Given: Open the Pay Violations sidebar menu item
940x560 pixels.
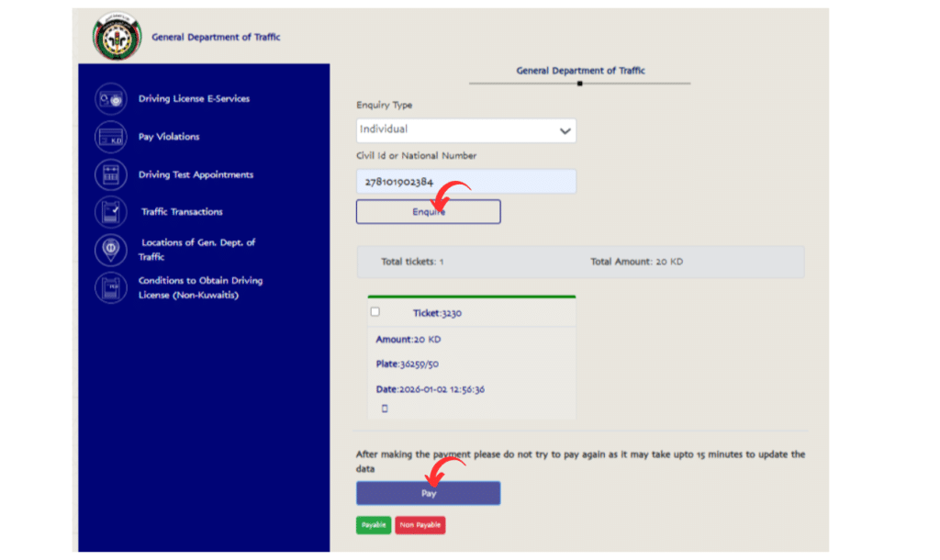Looking at the screenshot, I should [167, 136].
